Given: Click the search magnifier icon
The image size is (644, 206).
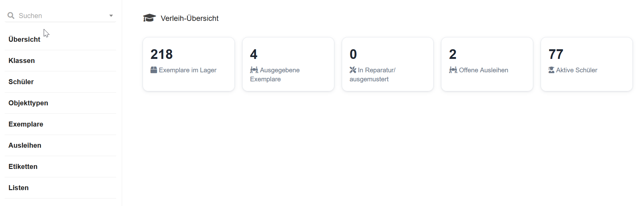Looking at the screenshot, I should [11, 16].
